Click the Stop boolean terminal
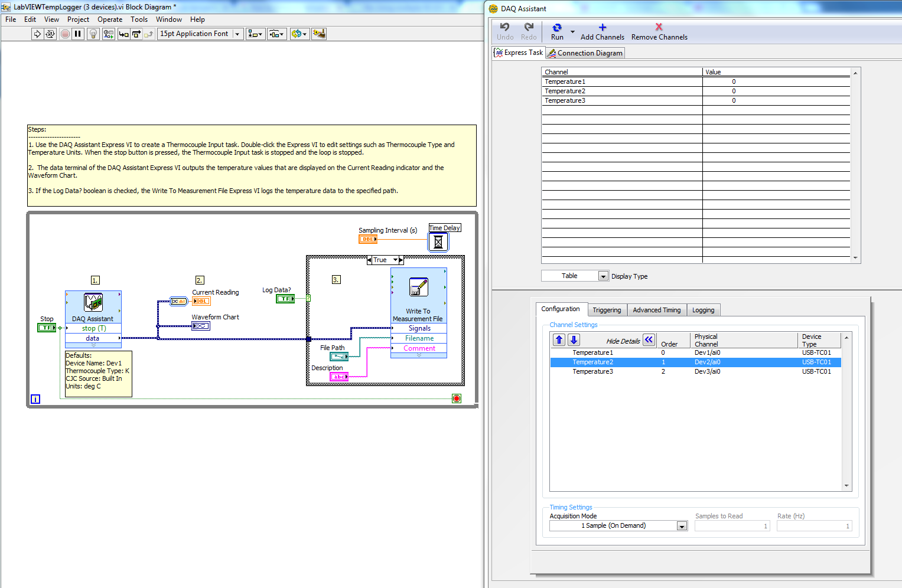Image resolution: width=902 pixels, height=588 pixels. pyautogui.click(x=47, y=328)
